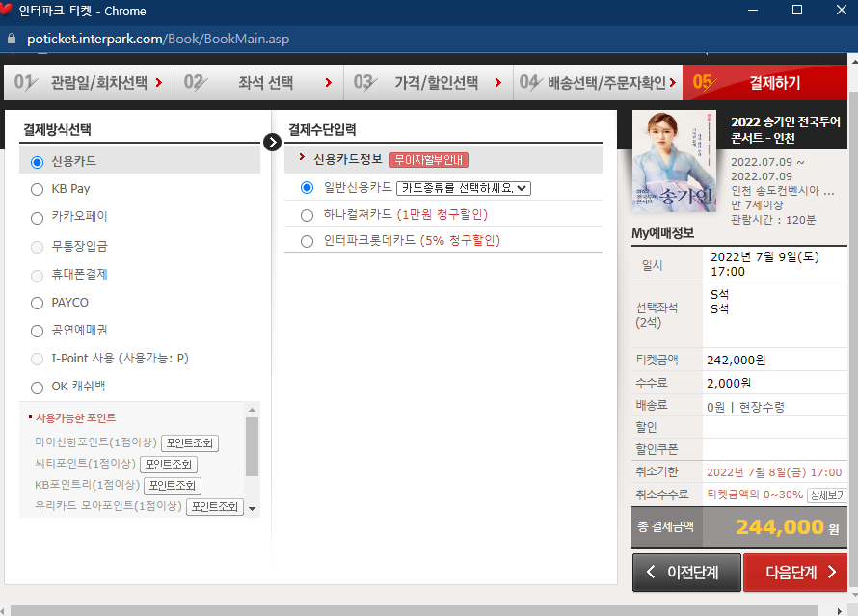Click the points list scrollbar thumb
This screenshot has width=858, height=616.
(x=253, y=447)
